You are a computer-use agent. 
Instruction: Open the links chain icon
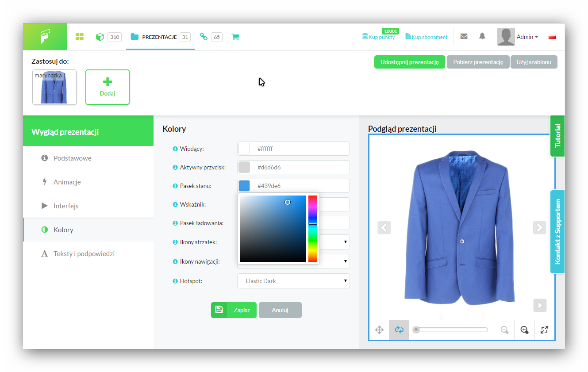[204, 37]
